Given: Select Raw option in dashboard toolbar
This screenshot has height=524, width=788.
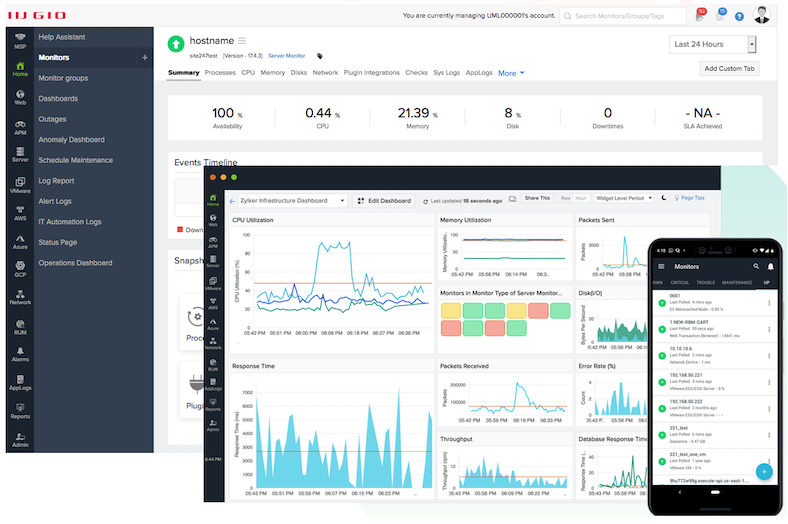Looking at the screenshot, I should coord(565,198).
